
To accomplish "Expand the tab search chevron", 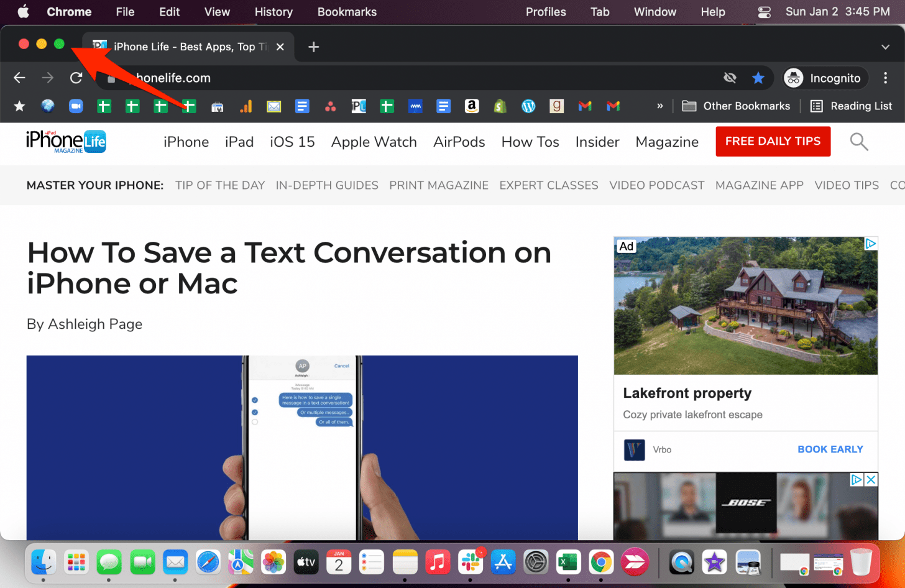I will (885, 47).
